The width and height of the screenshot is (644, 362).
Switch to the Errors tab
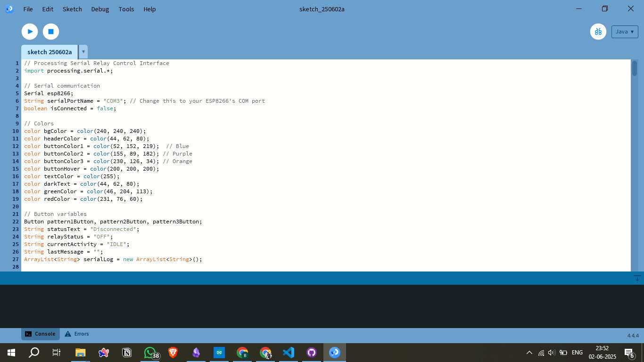tap(77, 334)
